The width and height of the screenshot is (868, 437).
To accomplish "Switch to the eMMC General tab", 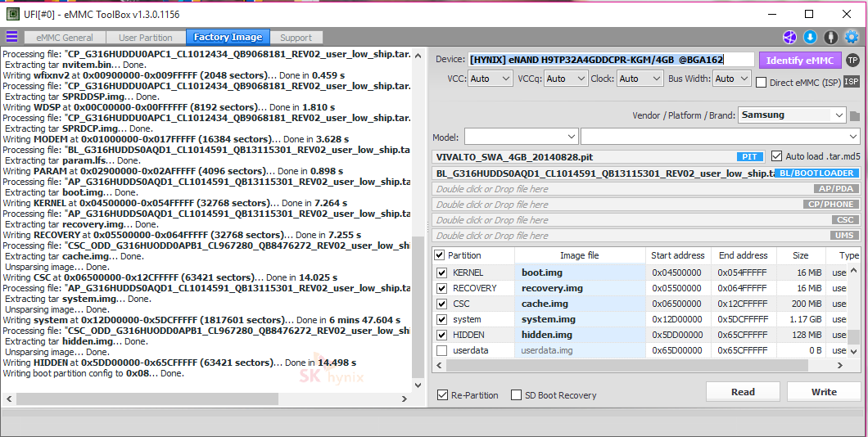I will point(65,38).
